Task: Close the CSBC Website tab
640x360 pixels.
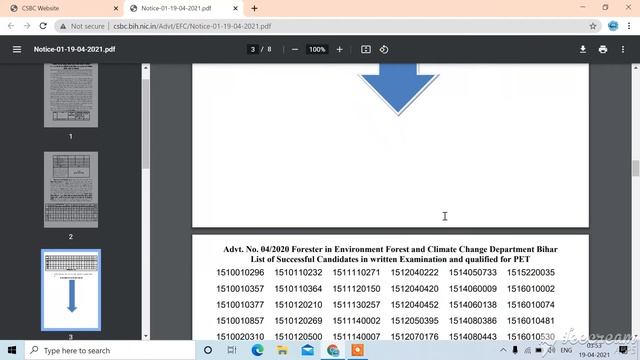Action: coord(116,8)
